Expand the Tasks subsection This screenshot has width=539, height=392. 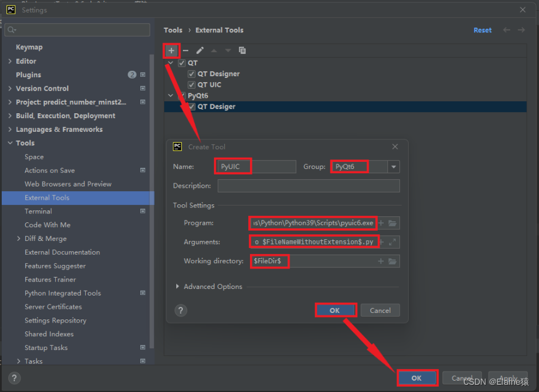(19, 361)
